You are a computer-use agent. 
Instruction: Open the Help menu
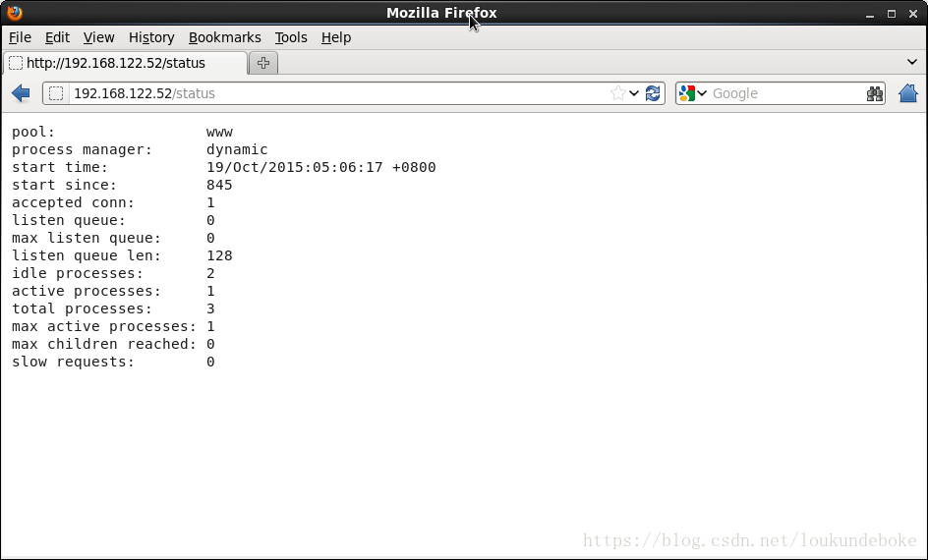pos(336,37)
